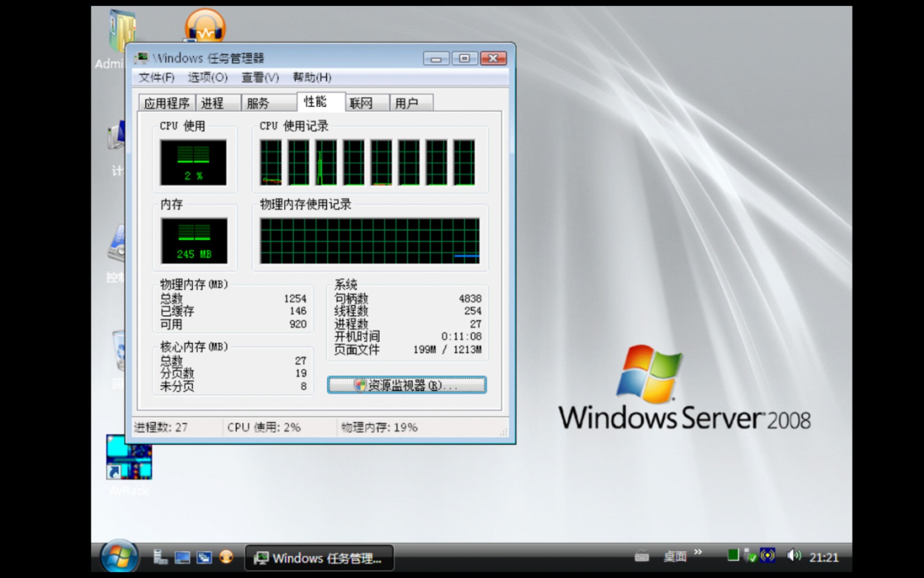Click the 内存 245 MB gauge
924x578 pixels.
tap(194, 241)
